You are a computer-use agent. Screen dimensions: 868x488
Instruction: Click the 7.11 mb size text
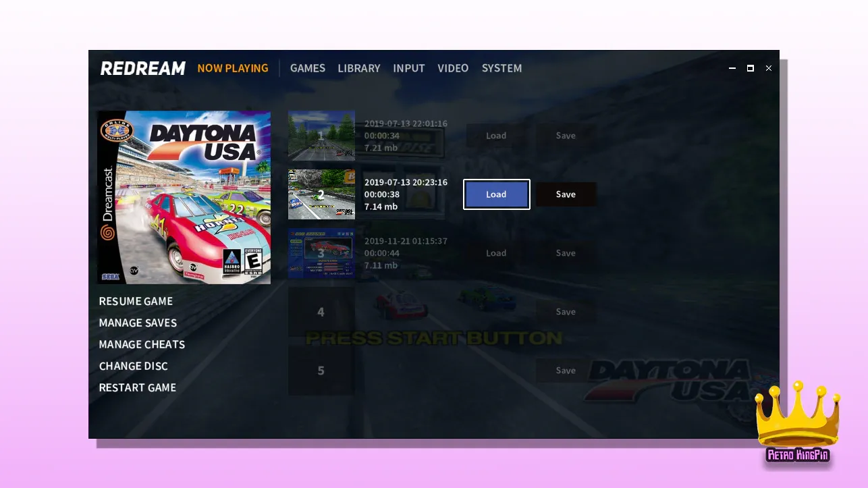click(x=381, y=265)
